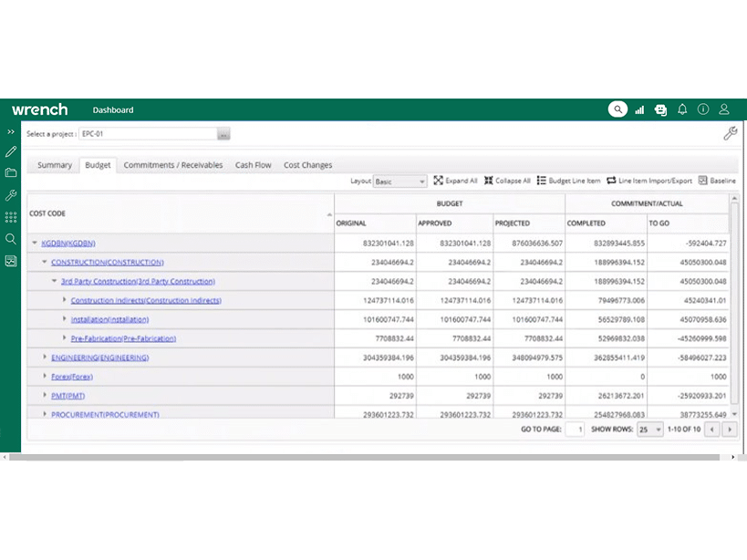Open the signal bars chart icon

pos(639,109)
